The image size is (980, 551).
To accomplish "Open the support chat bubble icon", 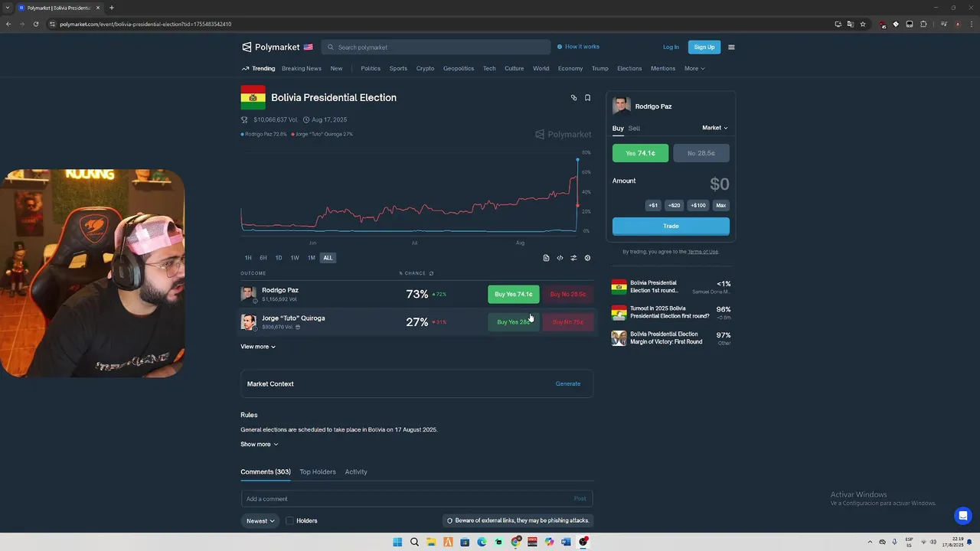I will click(x=963, y=516).
